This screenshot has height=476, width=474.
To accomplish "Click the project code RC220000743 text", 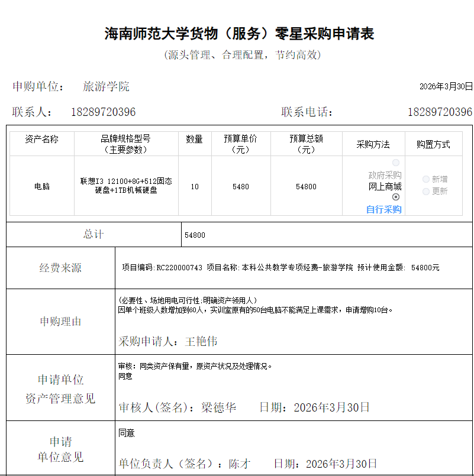I will (179, 268).
